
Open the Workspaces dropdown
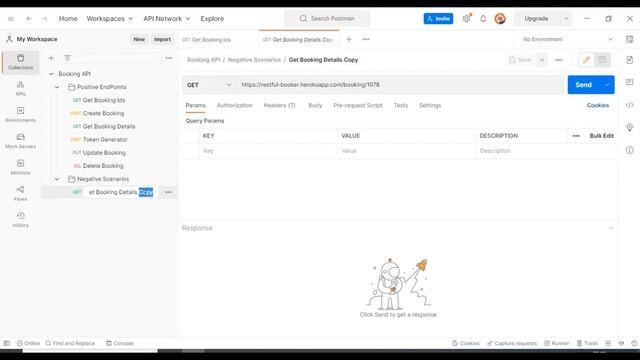[x=109, y=19]
